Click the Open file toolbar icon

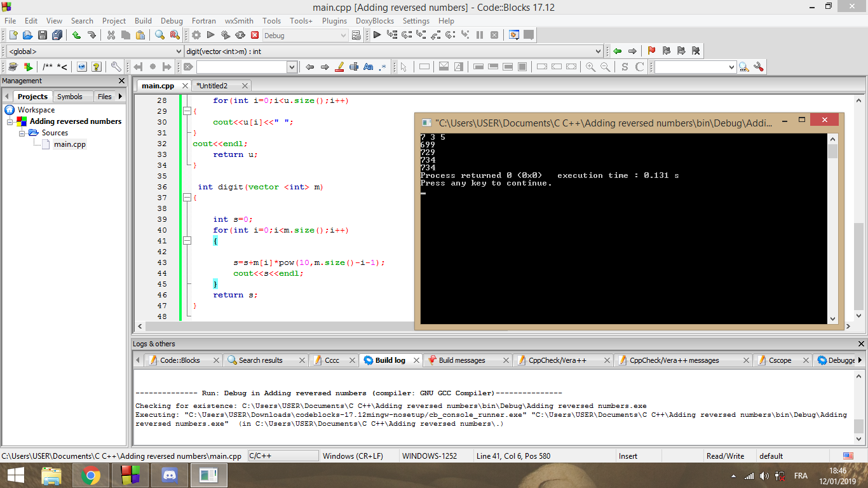coord(27,36)
